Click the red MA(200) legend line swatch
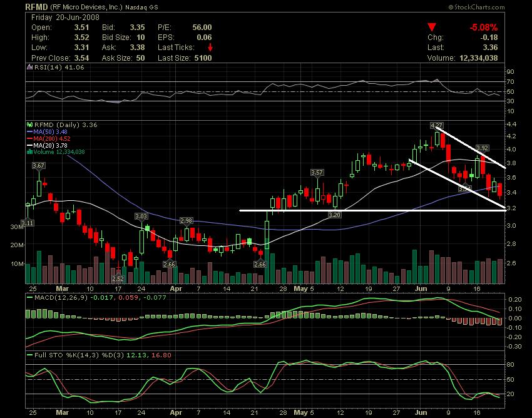The image size is (532, 418). coord(30,138)
